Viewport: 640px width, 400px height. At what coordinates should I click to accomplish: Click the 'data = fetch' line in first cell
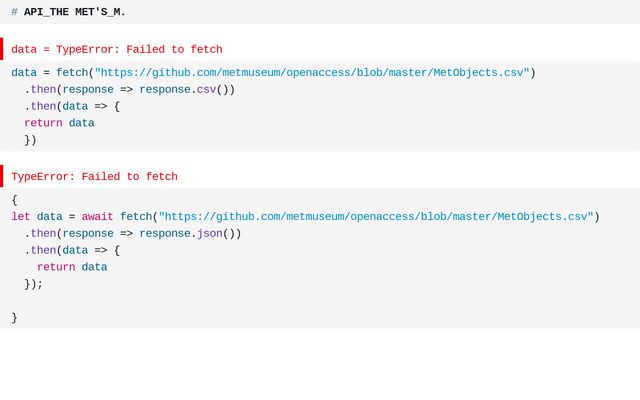(50, 72)
